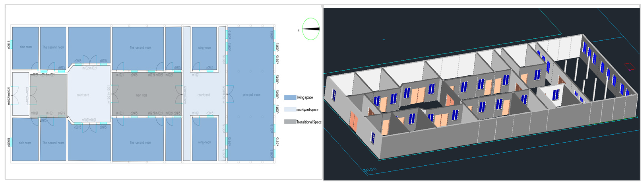Image resolution: width=644 pixels, height=185 pixels.
Task: Select the upper wing-room label
Action: click(204, 48)
